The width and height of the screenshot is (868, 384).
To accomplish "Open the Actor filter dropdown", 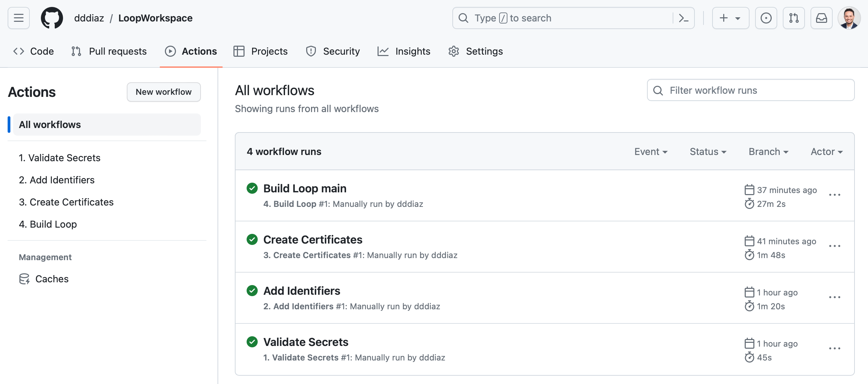I will [x=826, y=152].
